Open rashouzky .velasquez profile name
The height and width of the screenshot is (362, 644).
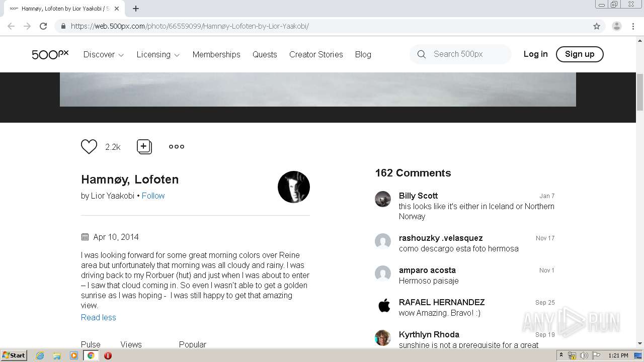coord(441,238)
